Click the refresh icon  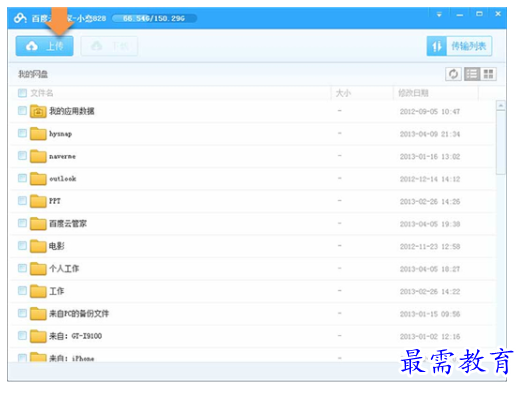pos(453,74)
